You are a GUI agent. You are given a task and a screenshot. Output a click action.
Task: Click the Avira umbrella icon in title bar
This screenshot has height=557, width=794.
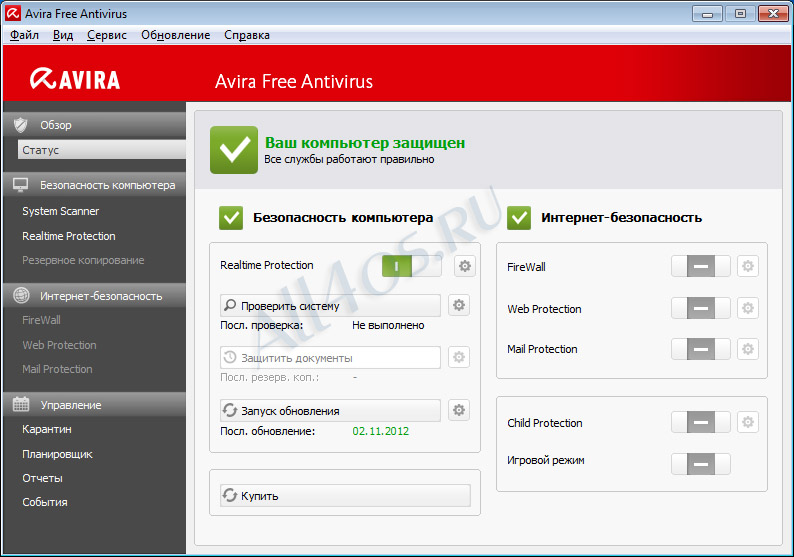coord(13,13)
